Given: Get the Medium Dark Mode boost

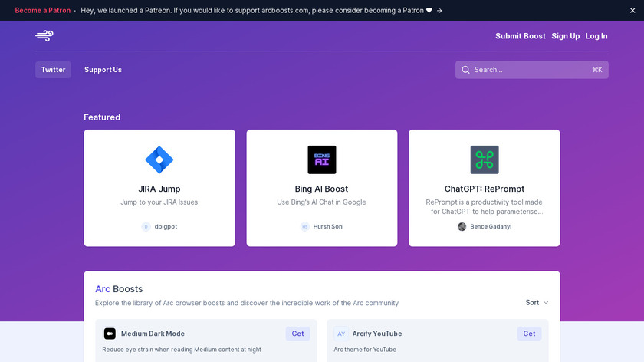Looking at the screenshot, I should 297,334.
